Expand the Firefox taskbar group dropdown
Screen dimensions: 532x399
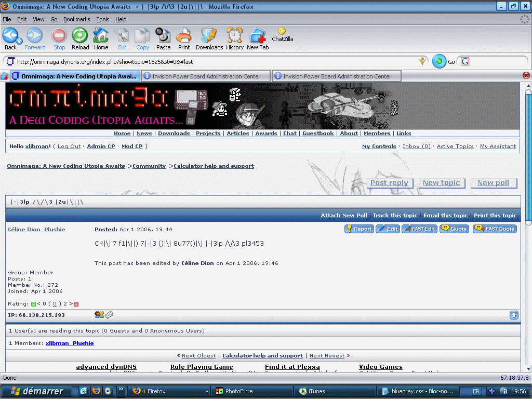(x=207, y=391)
